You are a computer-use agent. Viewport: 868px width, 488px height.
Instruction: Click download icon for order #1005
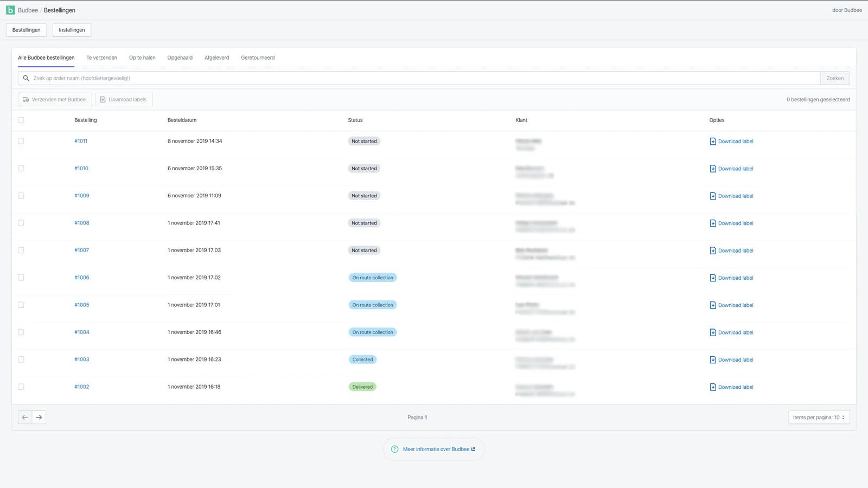coord(713,305)
